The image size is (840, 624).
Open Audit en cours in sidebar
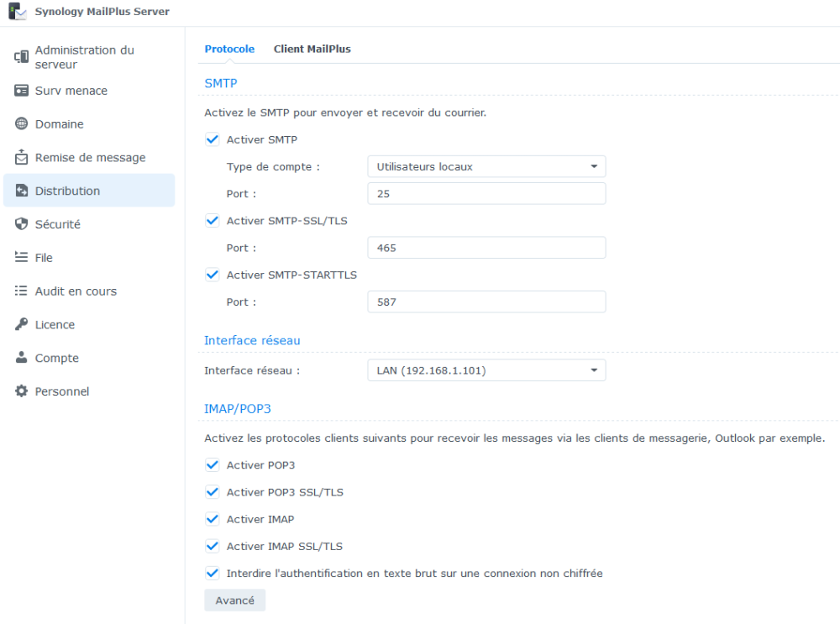point(76,291)
